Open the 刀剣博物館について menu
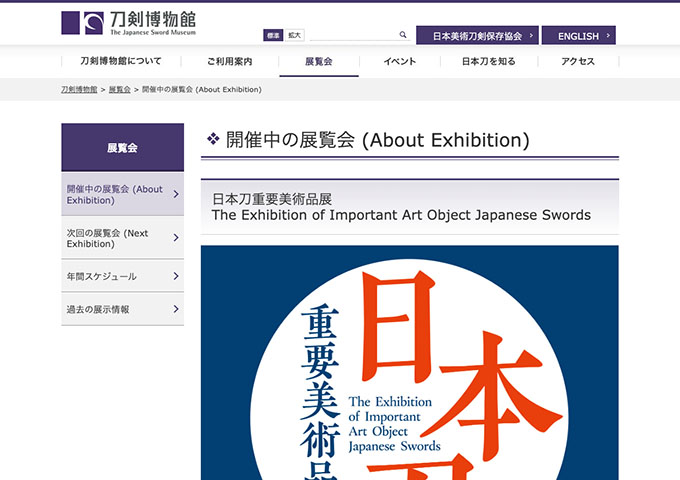 pos(121,61)
